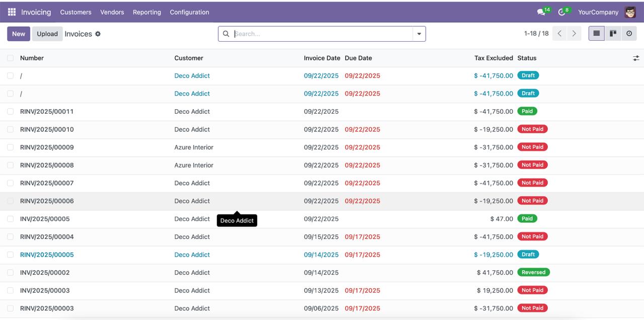Image resolution: width=644 pixels, height=320 pixels.
Task: Click the Upload button
Action: point(47,34)
